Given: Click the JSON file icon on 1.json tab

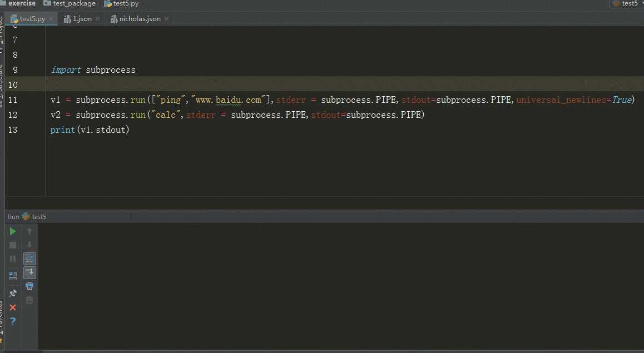Looking at the screenshot, I should (x=67, y=19).
